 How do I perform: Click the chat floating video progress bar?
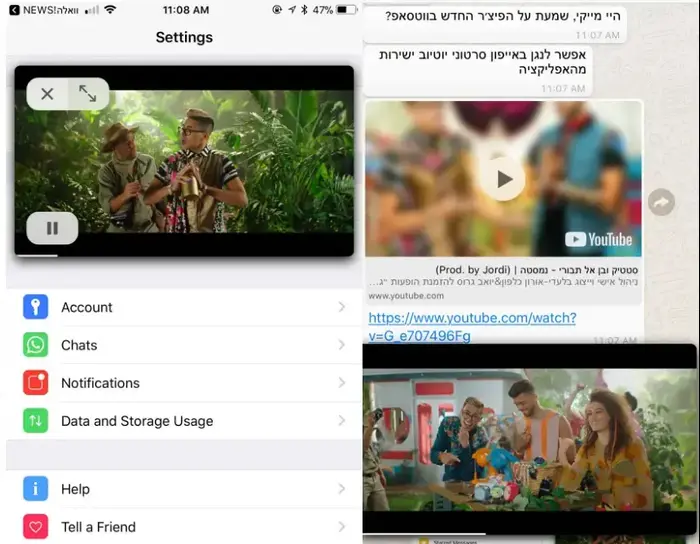(529, 533)
